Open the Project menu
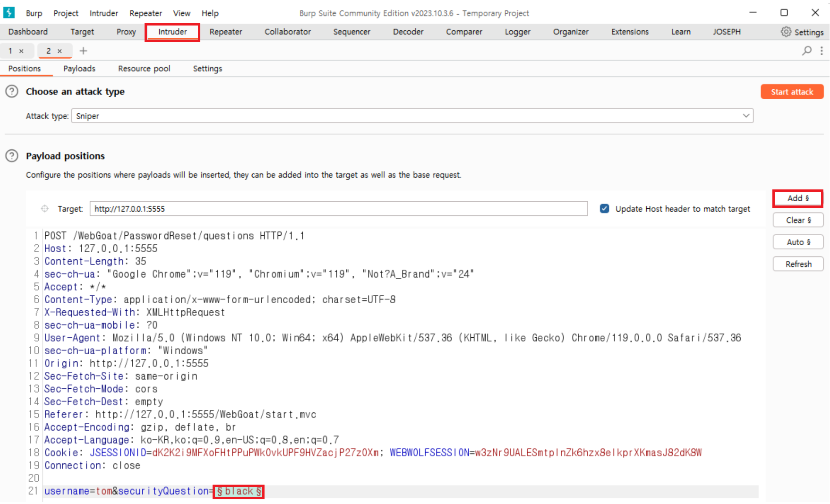Screen dimensions: 830x504 coord(66,13)
